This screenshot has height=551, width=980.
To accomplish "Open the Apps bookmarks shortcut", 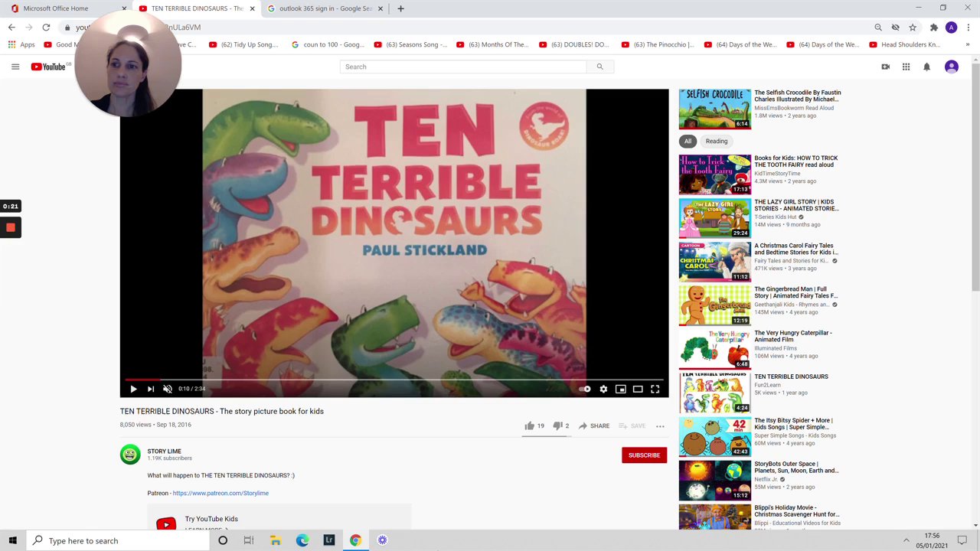I will (21, 44).
